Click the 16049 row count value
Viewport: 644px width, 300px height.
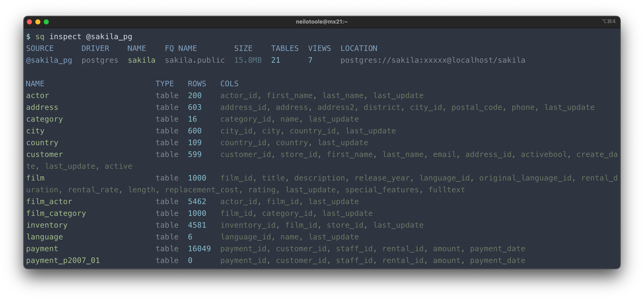(x=199, y=248)
